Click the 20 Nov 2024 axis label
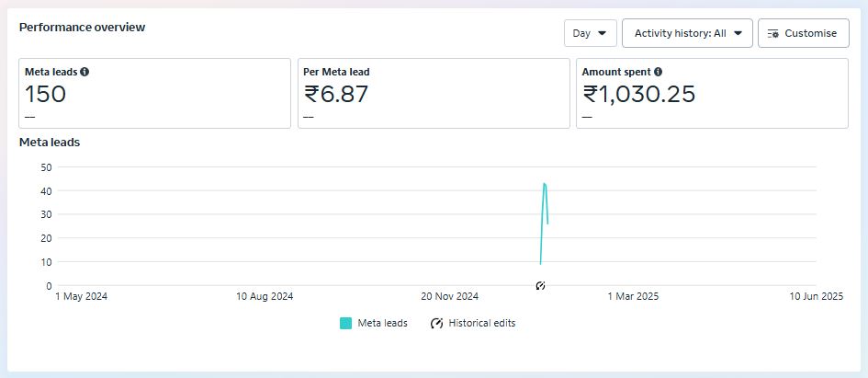The height and width of the screenshot is (378, 868). coord(450,296)
